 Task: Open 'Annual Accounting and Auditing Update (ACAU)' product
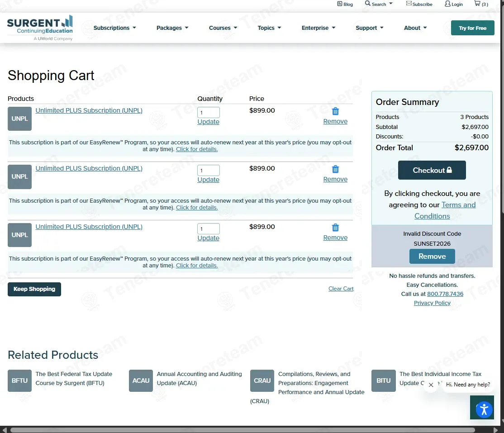(199, 378)
